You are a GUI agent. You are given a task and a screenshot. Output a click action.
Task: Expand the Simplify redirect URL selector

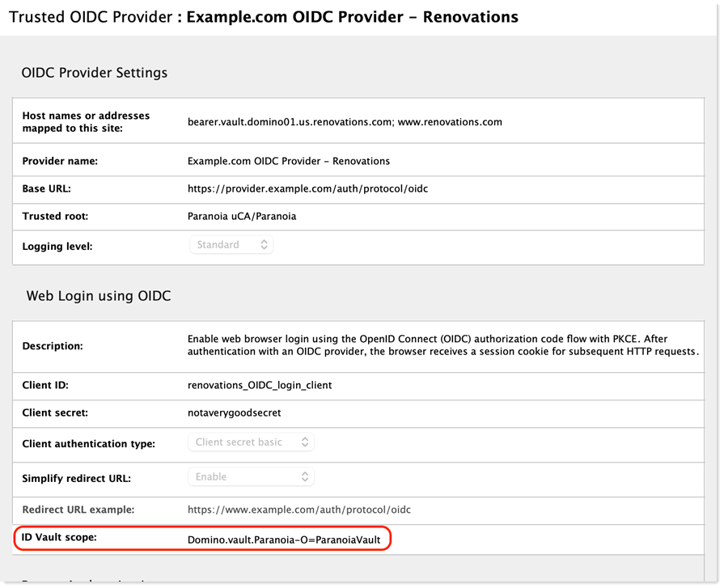251,476
